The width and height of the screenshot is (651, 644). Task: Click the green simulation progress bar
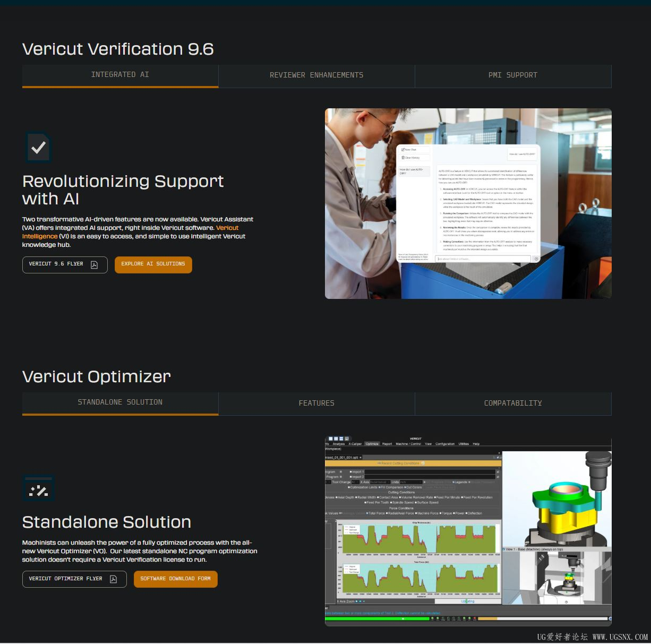377,619
